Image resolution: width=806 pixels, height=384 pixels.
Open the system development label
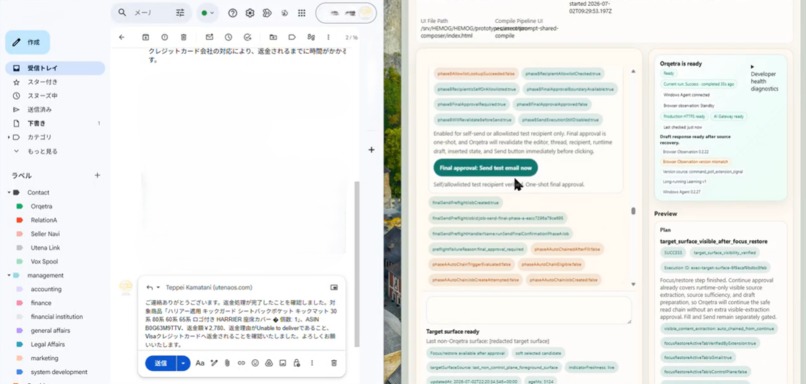59,372
